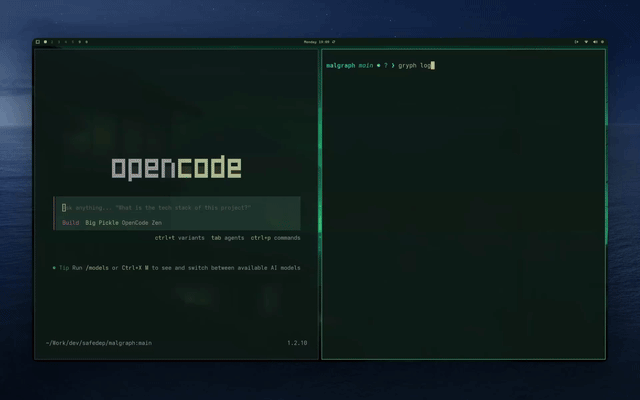Viewport: 640px width, 400px height.
Task: Switch to the active workspace 1 indicator
Action: [45, 42]
